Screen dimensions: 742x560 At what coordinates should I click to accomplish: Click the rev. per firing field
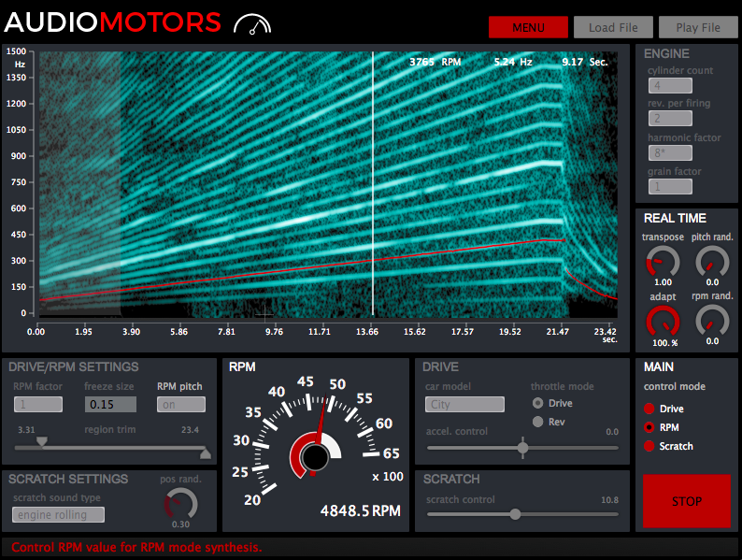670,119
